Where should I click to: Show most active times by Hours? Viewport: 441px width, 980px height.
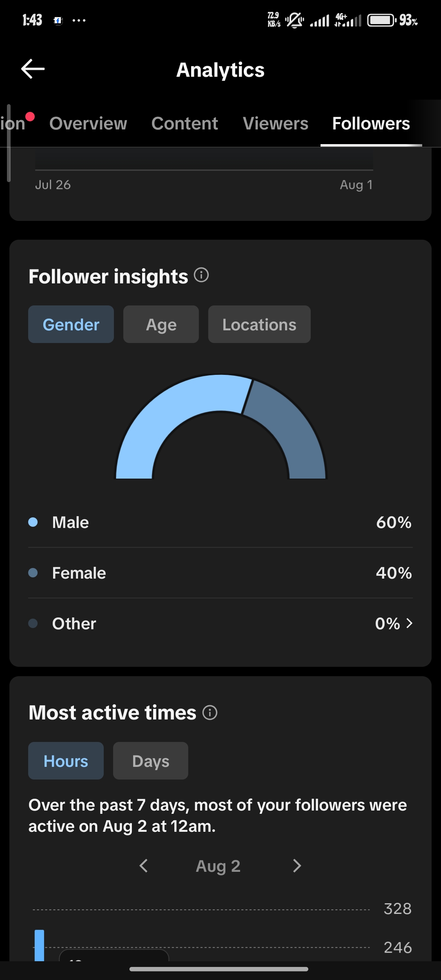pyautogui.click(x=66, y=761)
